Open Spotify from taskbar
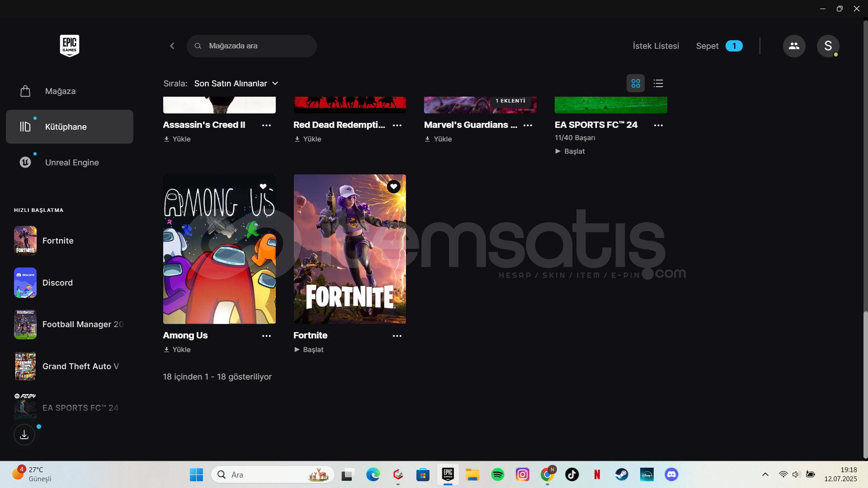Screen dimensions: 868x488 498,475
